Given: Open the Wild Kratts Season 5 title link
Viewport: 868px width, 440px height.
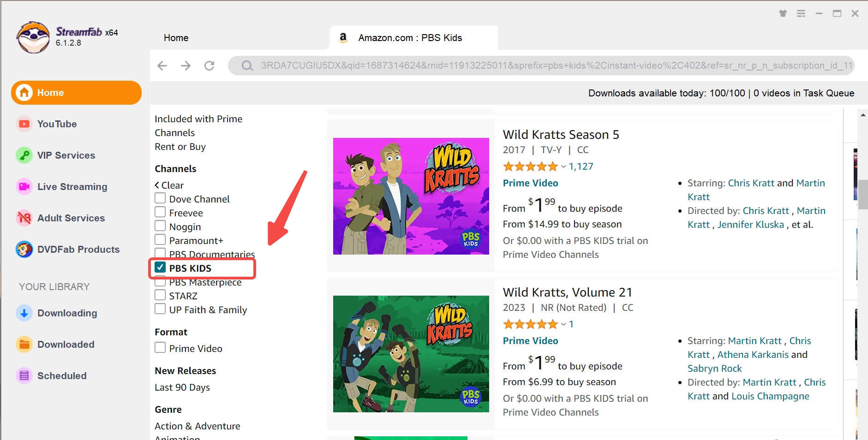Looking at the screenshot, I should point(561,135).
